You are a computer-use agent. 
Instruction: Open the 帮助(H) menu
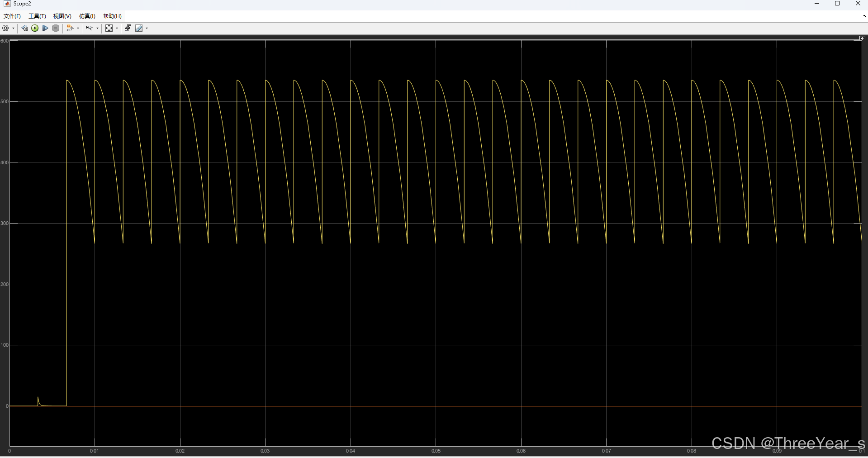click(112, 16)
